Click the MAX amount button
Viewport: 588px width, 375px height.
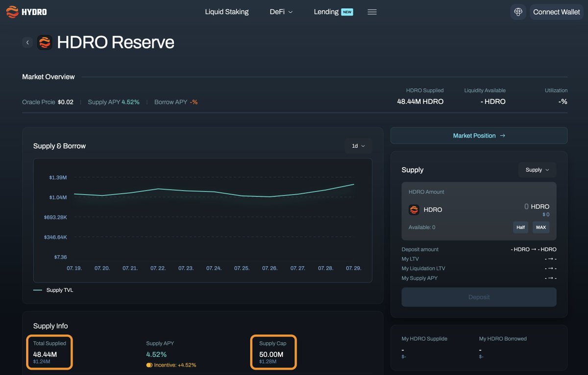(x=541, y=227)
